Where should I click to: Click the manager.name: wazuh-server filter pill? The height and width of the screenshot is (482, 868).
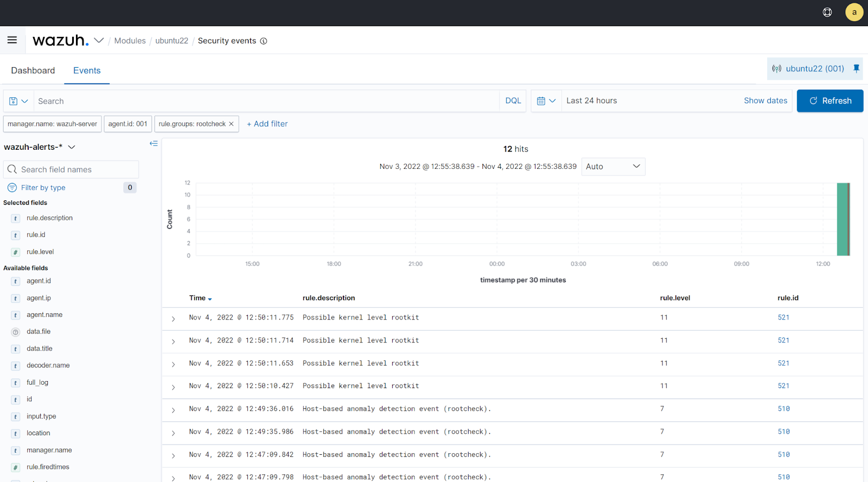click(x=52, y=124)
